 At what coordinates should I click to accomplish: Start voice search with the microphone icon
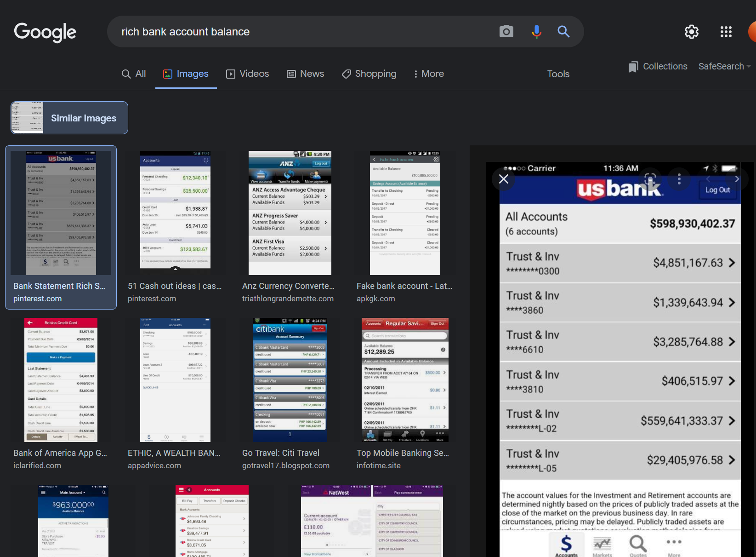click(536, 32)
